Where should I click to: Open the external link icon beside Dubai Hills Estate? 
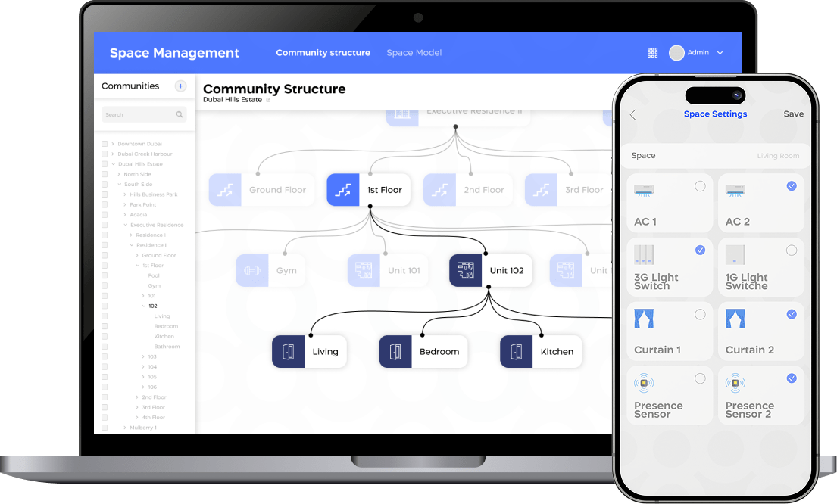pyautogui.click(x=268, y=100)
